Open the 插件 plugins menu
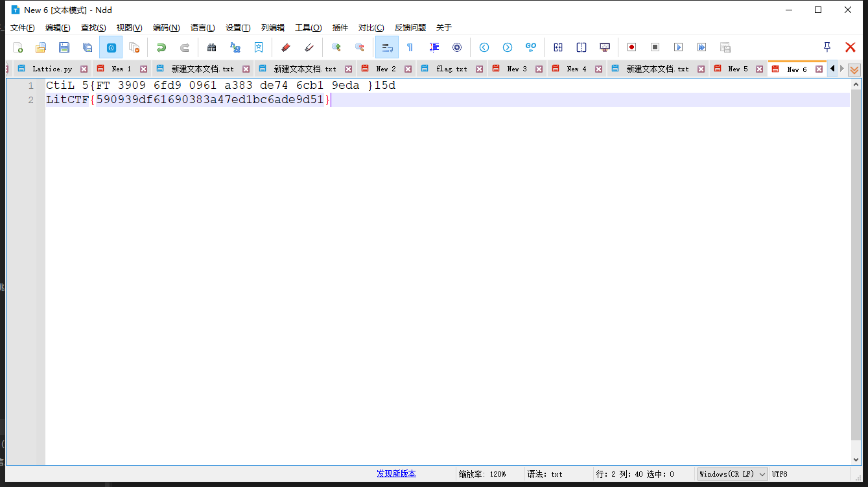Image resolution: width=868 pixels, height=487 pixels. click(340, 28)
